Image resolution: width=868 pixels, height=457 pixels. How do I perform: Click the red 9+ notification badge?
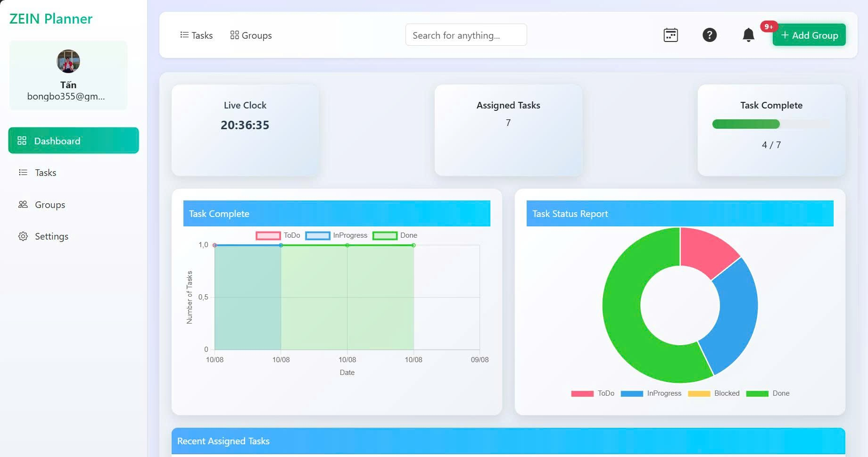[x=769, y=26]
